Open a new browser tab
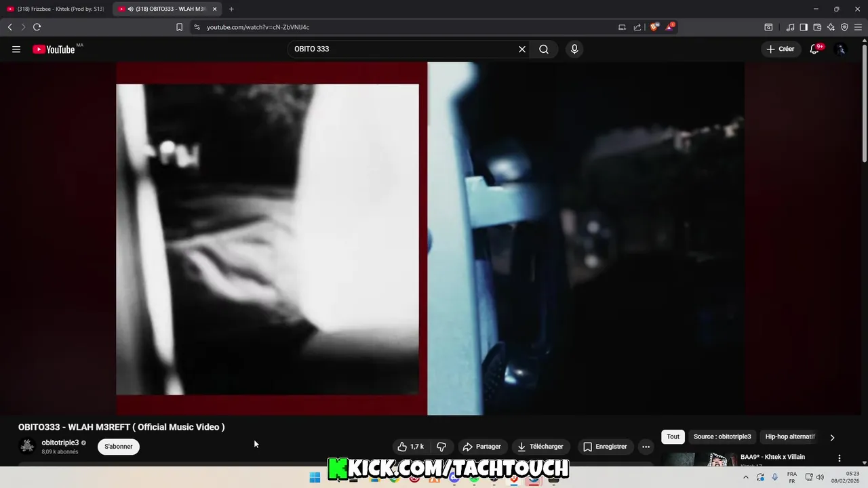This screenshot has width=868, height=488. pos(231,9)
